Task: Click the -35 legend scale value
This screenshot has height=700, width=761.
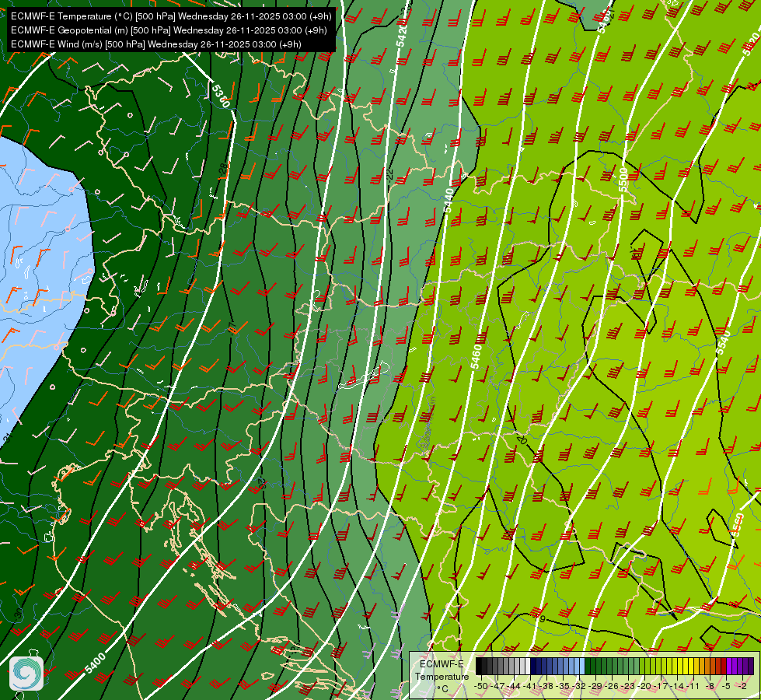Action: pos(563,686)
